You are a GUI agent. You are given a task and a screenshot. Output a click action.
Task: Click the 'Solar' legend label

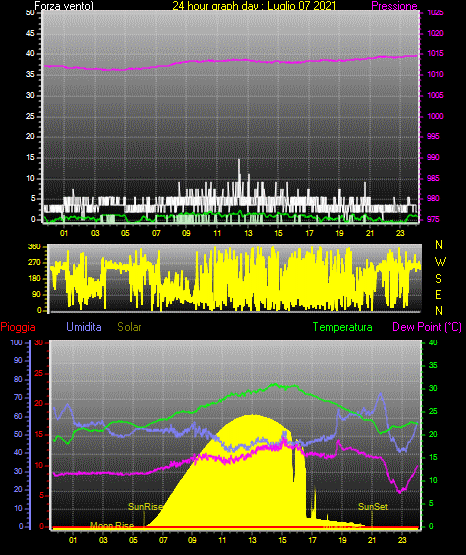coord(129,327)
